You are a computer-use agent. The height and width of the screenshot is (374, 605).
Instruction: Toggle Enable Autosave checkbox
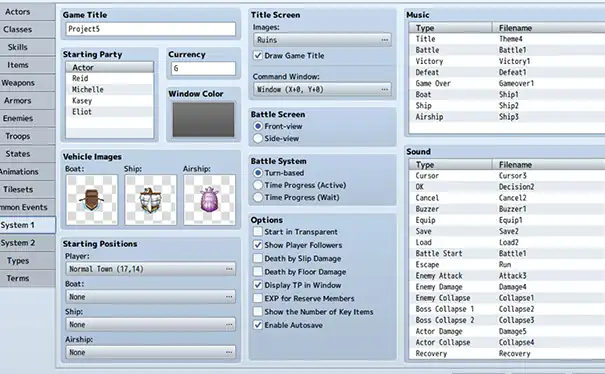(x=258, y=325)
